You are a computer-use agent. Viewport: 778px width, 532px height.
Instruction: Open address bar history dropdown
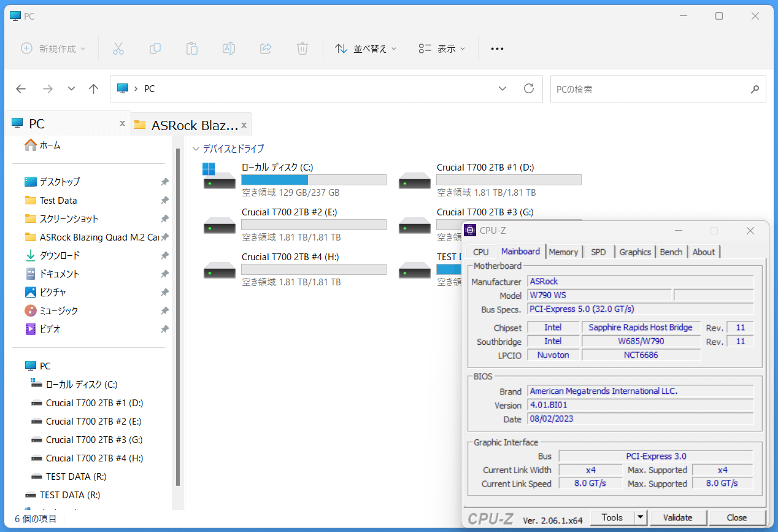(x=503, y=89)
